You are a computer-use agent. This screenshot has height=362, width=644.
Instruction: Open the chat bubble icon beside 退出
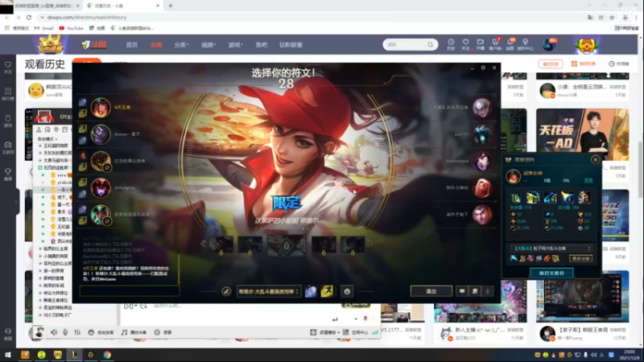(462, 291)
